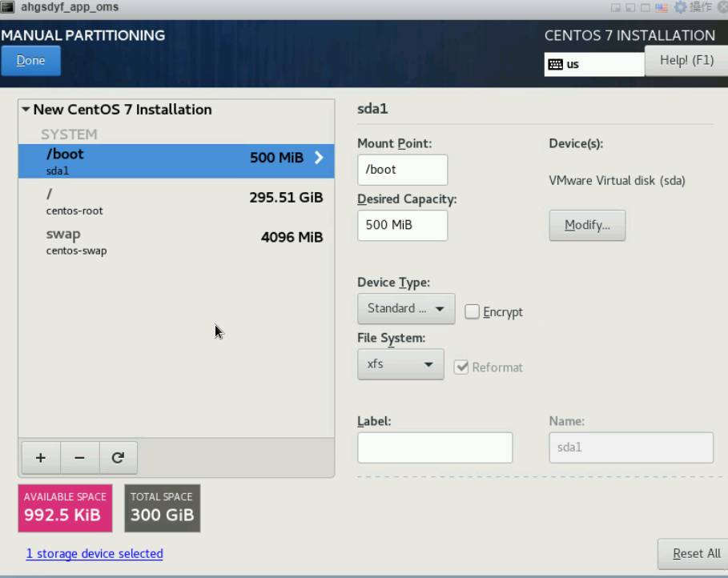Click the MANUAL PARTITIONING heading
Viewport: 728px width, 578px height.
[83, 35]
